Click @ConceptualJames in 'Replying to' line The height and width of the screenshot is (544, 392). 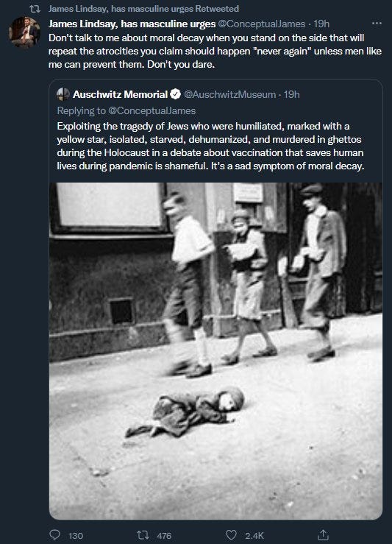152,110
